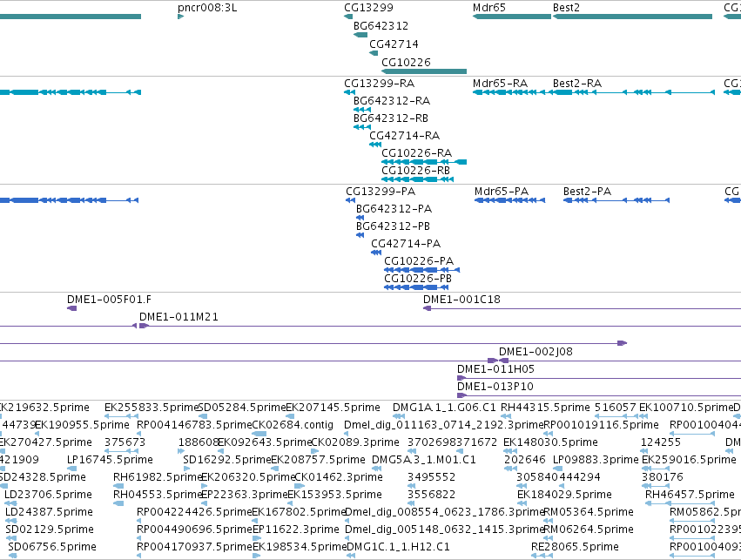Select the SD05284.5prime EST label
741x560 pixels.
point(242,408)
